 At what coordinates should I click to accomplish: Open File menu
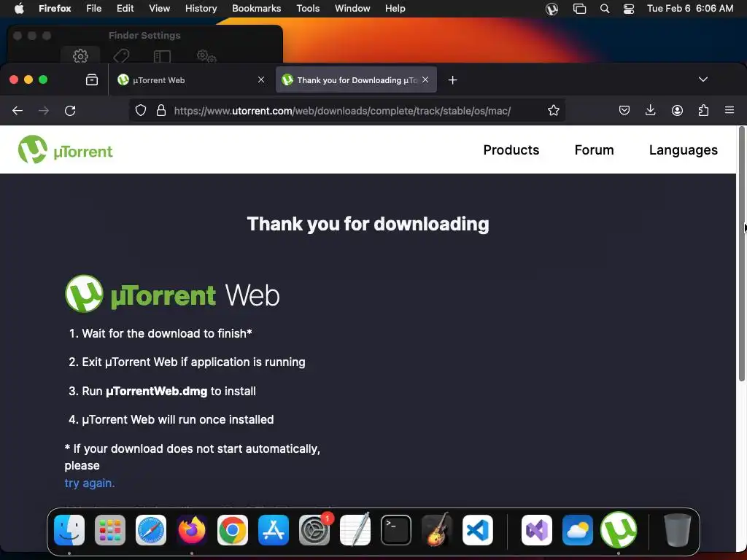tap(94, 8)
